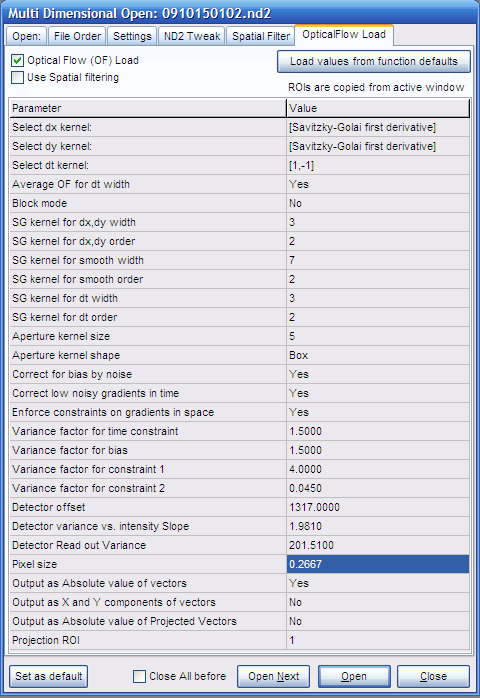This screenshot has height=698, width=480.
Task: Edit the Pixel size value 0.2667
Action: pyautogui.click(x=378, y=564)
